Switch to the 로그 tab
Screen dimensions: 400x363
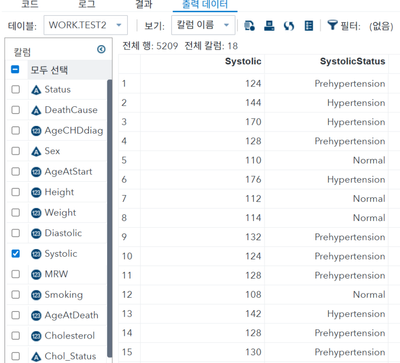point(87,4)
